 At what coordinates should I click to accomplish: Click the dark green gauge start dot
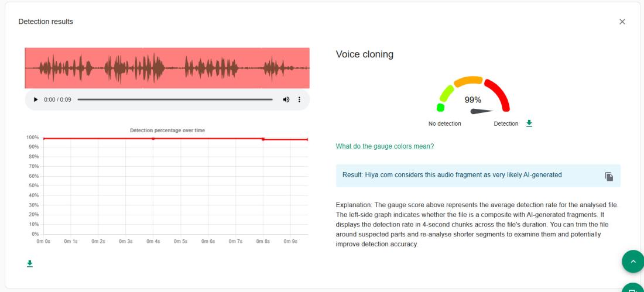[x=441, y=107]
